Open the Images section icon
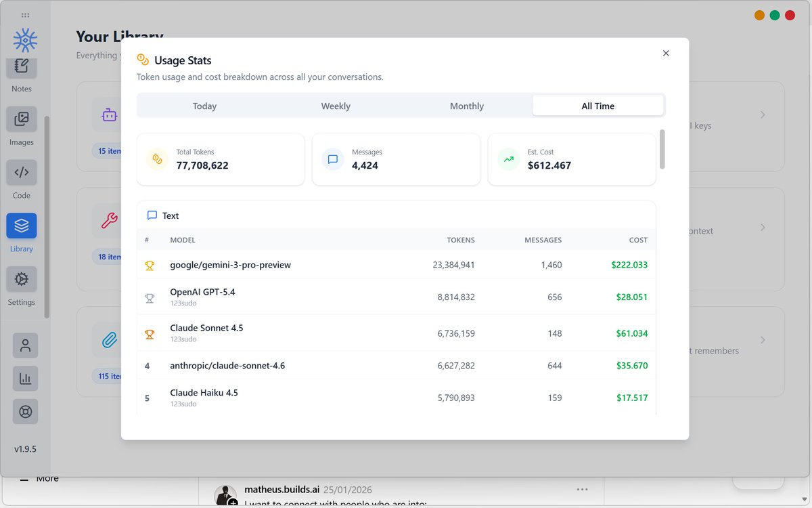 [x=22, y=119]
